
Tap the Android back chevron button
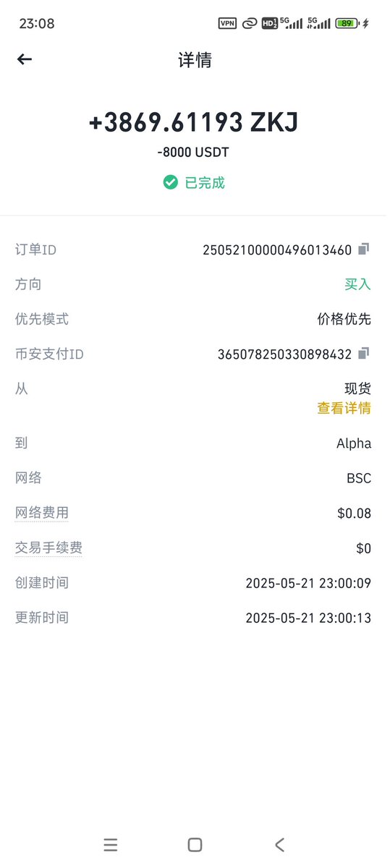[280, 844]
